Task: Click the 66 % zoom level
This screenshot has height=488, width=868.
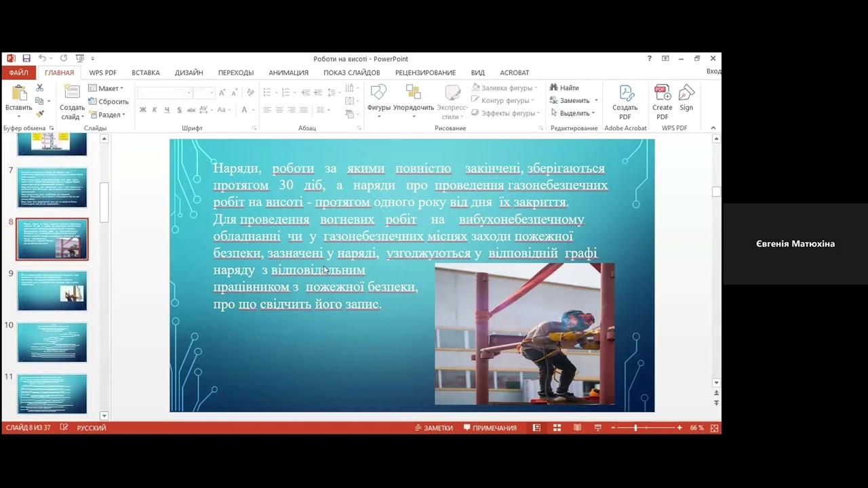Action: (696, 428)
